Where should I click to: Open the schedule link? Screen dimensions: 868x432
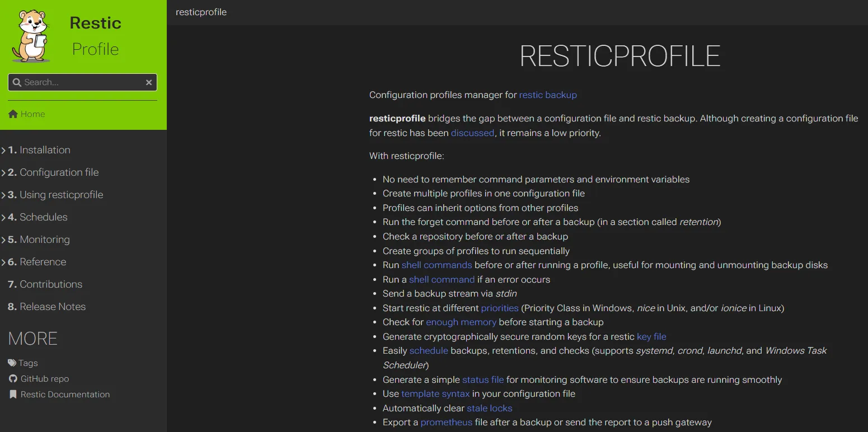point(429,351)
